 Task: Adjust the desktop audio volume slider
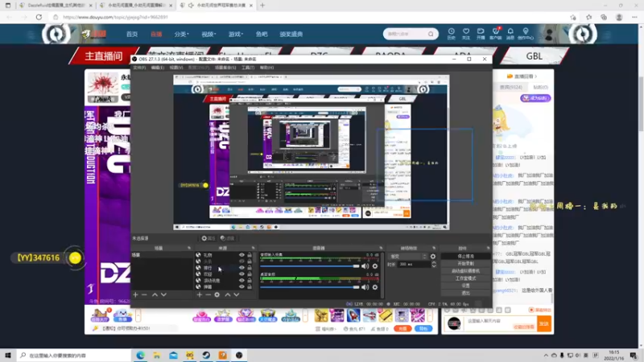(310, 287)
